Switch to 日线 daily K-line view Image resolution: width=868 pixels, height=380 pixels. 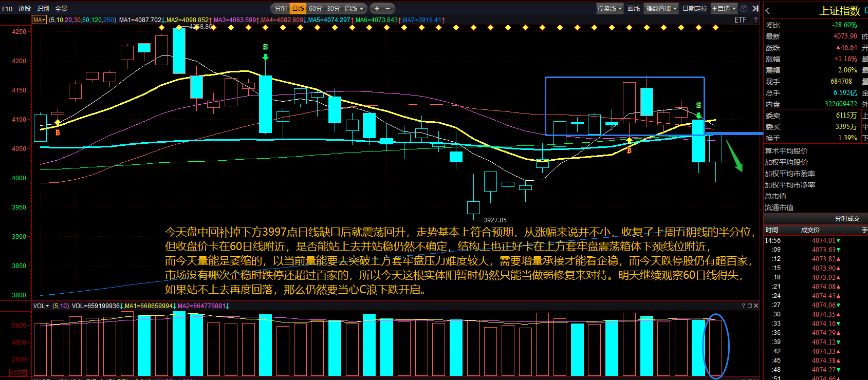tap(298, 8)
